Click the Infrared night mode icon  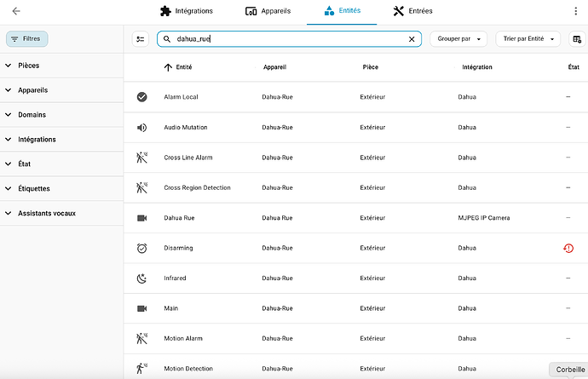(141, 279)
